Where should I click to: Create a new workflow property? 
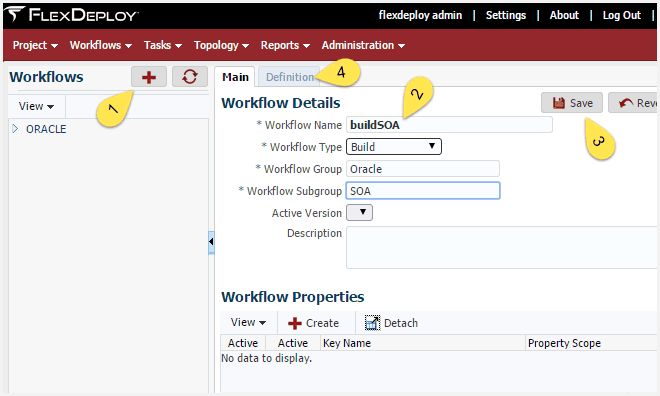point(314,323)
